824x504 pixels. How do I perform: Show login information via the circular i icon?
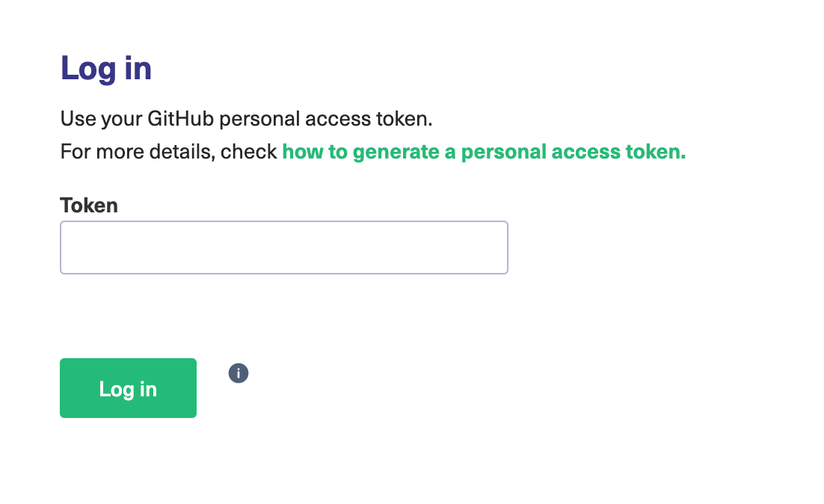pos(238,373)
